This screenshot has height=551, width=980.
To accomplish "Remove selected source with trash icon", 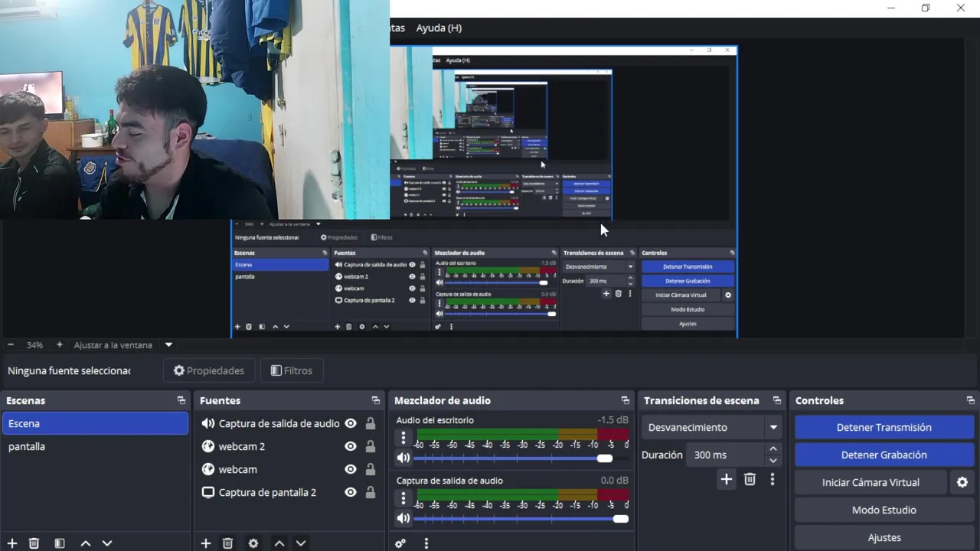I will (x=227, y=543).
